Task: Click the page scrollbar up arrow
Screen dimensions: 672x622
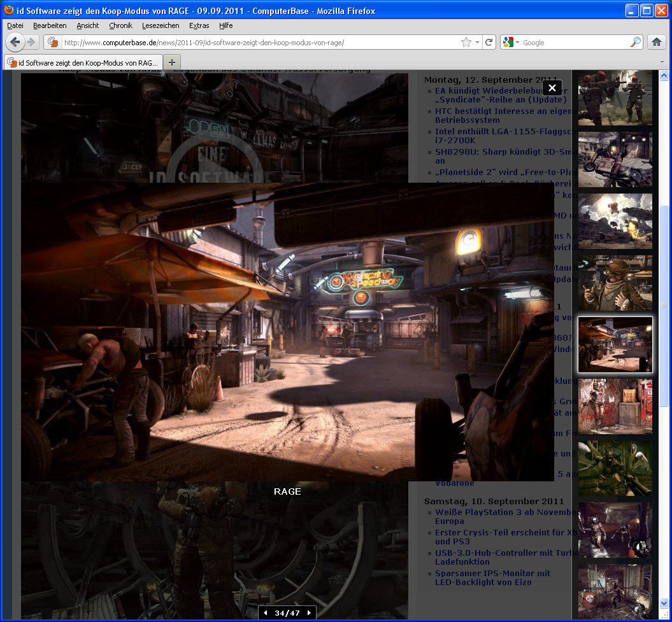Action: pyautogui.click(x=664, y=75)
